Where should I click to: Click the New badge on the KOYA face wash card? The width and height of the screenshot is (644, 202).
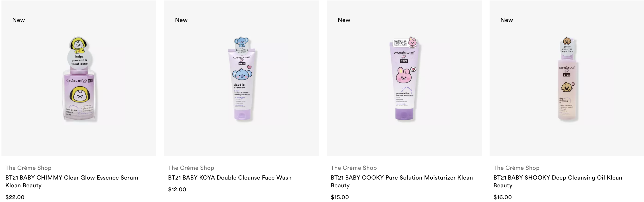point(181,20)
